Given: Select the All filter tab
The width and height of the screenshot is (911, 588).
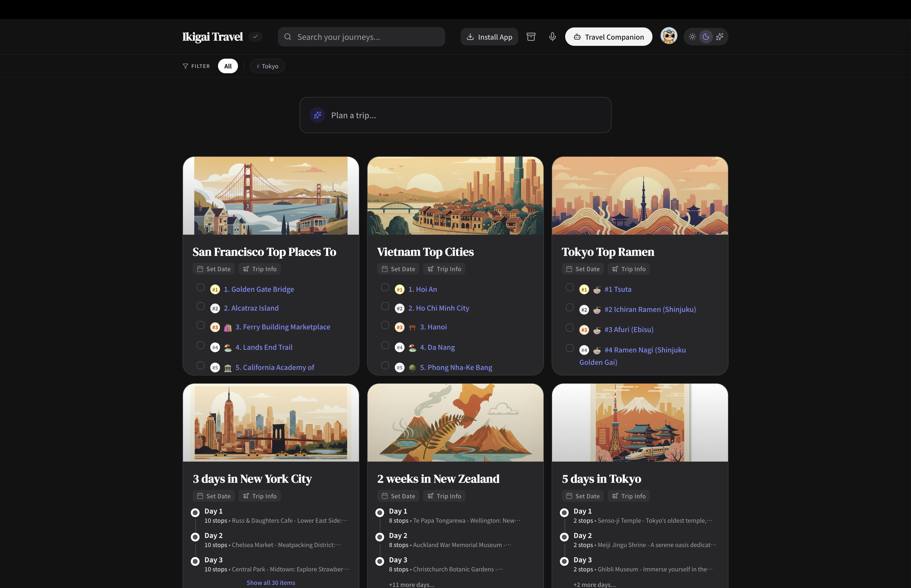Looking at the screenshot, I should pyautogui.click(x=228, y=66).
